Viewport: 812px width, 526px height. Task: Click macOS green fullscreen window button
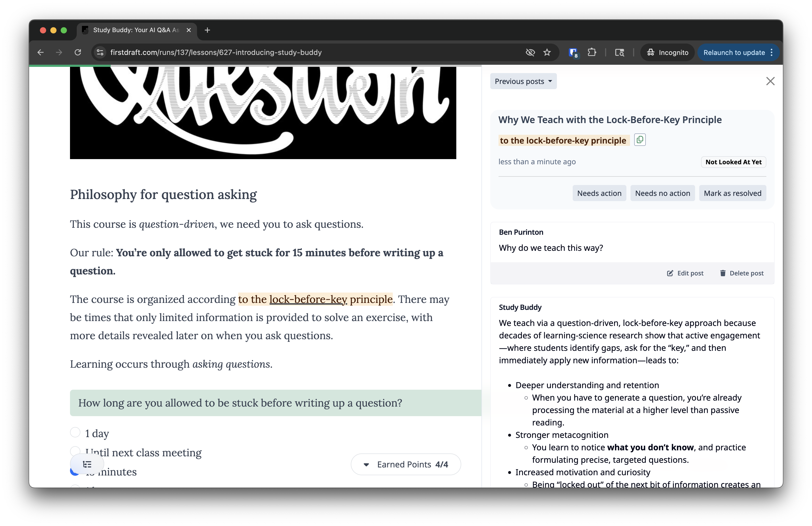click(x=64, y=30)
